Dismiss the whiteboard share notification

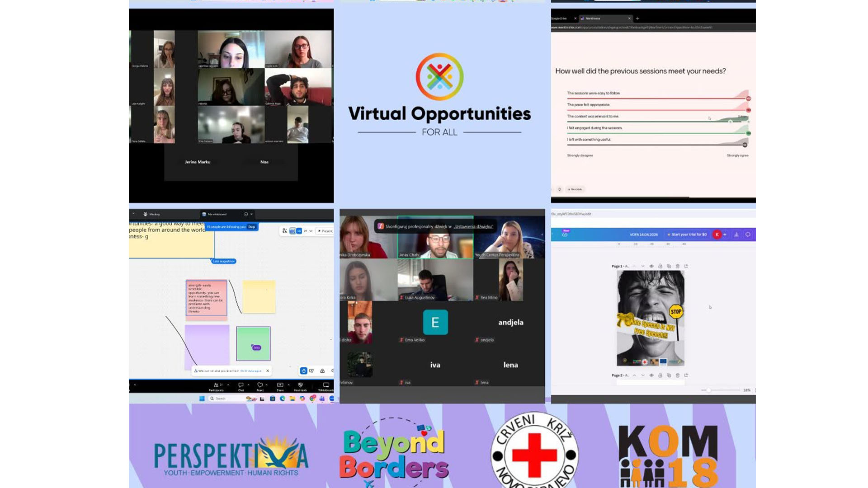click(x=268, y=371)
